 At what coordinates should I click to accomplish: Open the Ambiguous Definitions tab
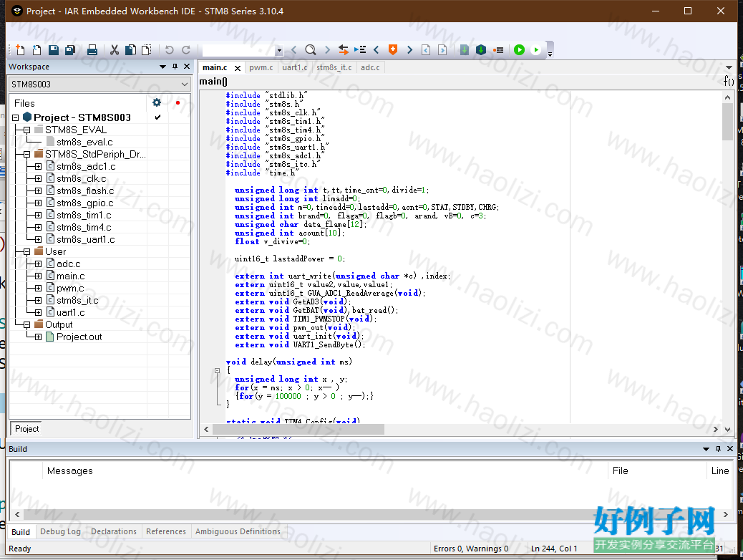(238, 531)
